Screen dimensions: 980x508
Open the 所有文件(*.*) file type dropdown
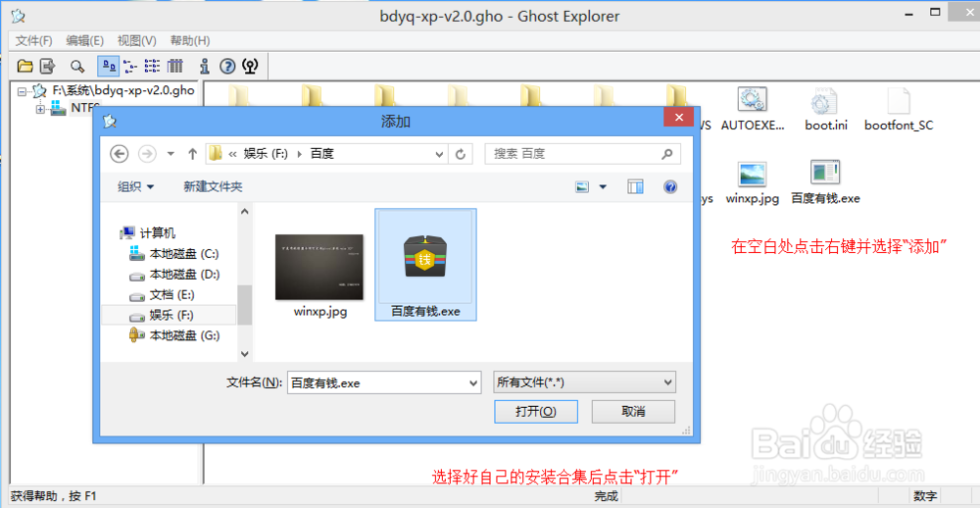click(x=668, y=382)
